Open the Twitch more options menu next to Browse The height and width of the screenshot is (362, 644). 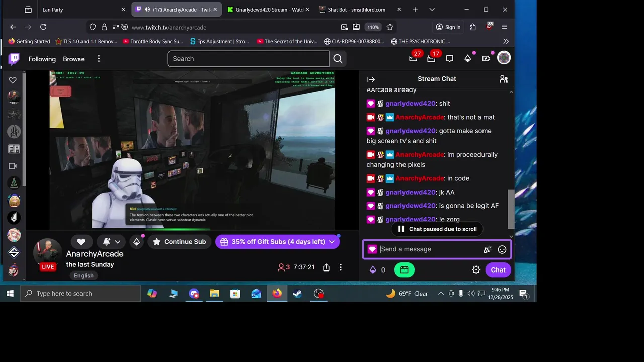click(x=99, y=59)
